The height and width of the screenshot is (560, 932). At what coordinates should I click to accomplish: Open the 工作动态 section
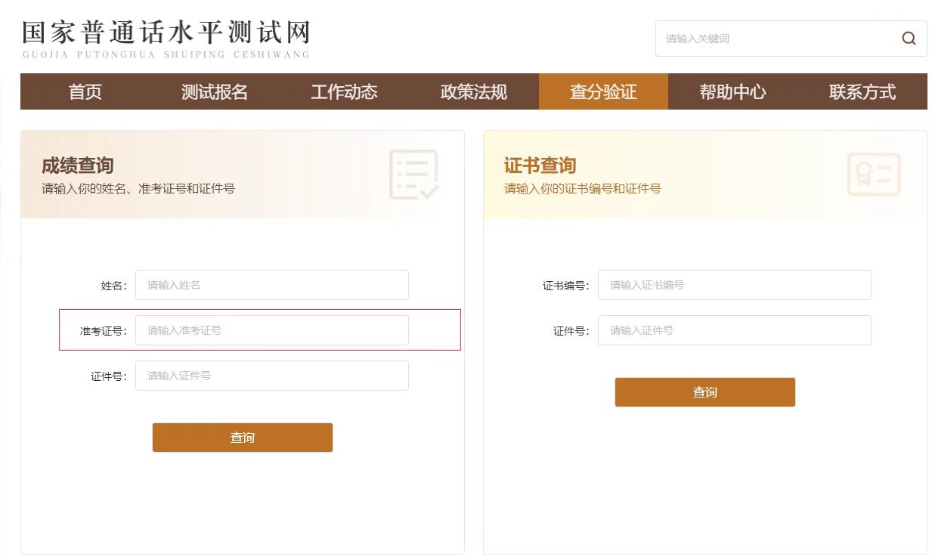coord(344,92)
